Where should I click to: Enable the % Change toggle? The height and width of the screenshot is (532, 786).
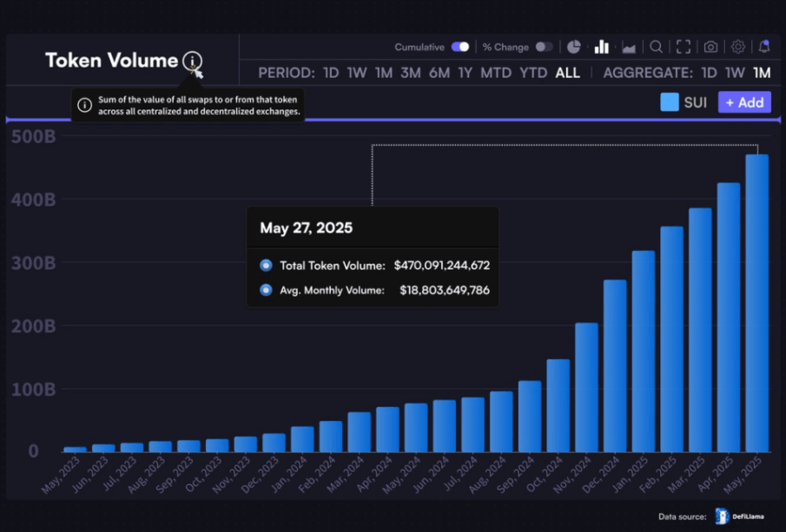[x=544, y=47]
